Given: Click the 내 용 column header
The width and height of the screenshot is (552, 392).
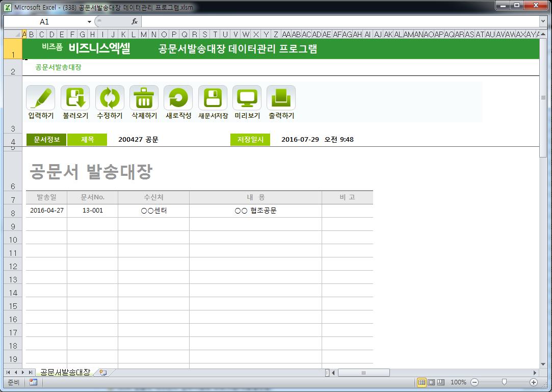Looking at the screenshot, I should (x=255, y=198).
